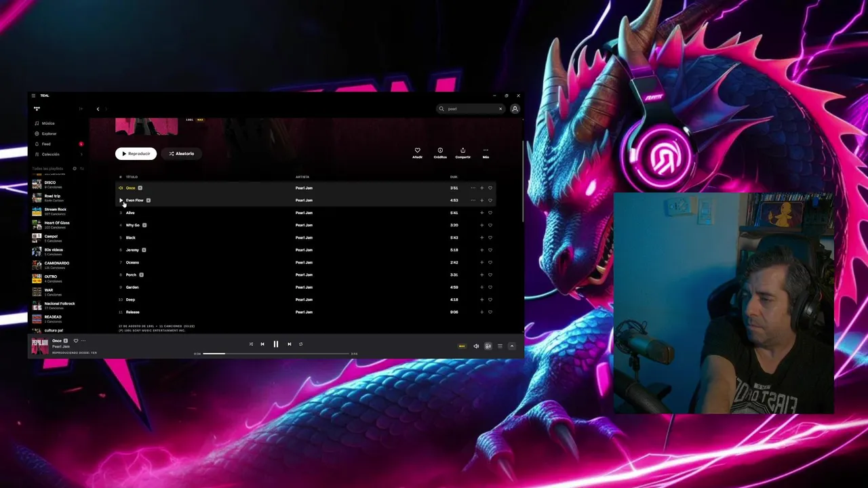Add Garden to a playlist with plus
The width and height of the screenshot is (868, 488).
481,287
